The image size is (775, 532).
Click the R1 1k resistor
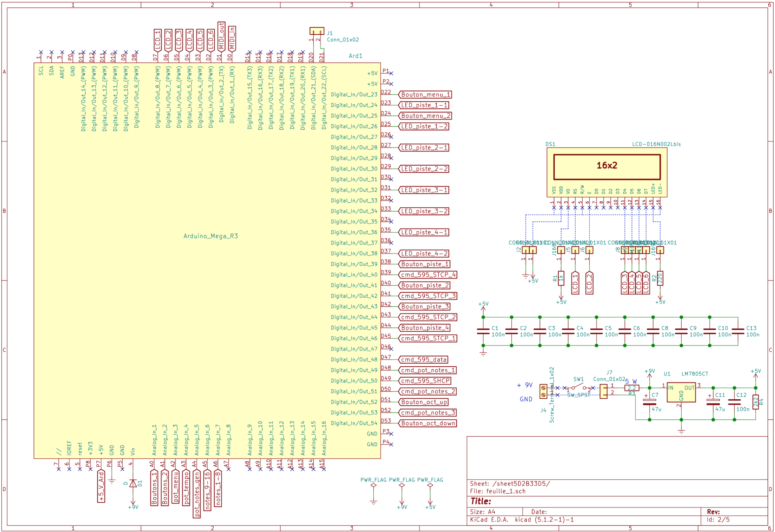(x=561, y=278)
